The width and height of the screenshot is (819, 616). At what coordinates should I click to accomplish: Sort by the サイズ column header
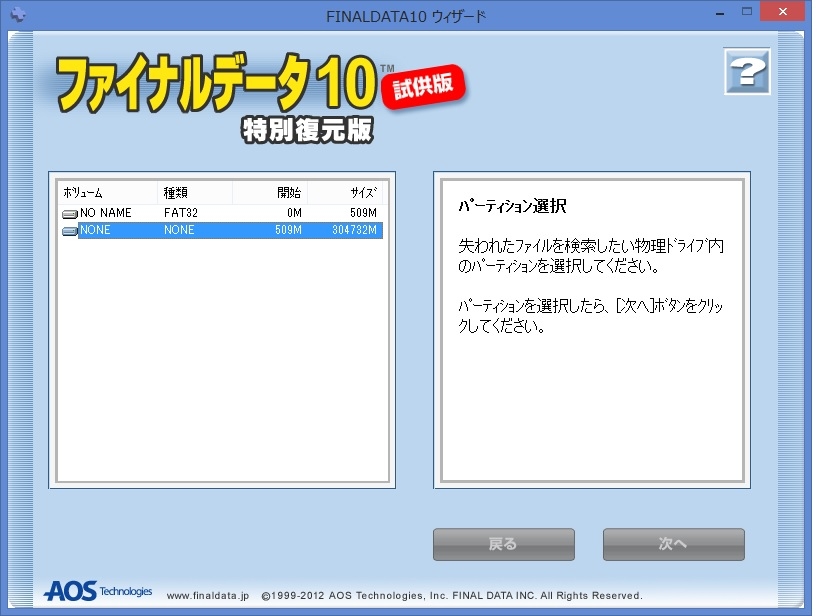(345, 193)
